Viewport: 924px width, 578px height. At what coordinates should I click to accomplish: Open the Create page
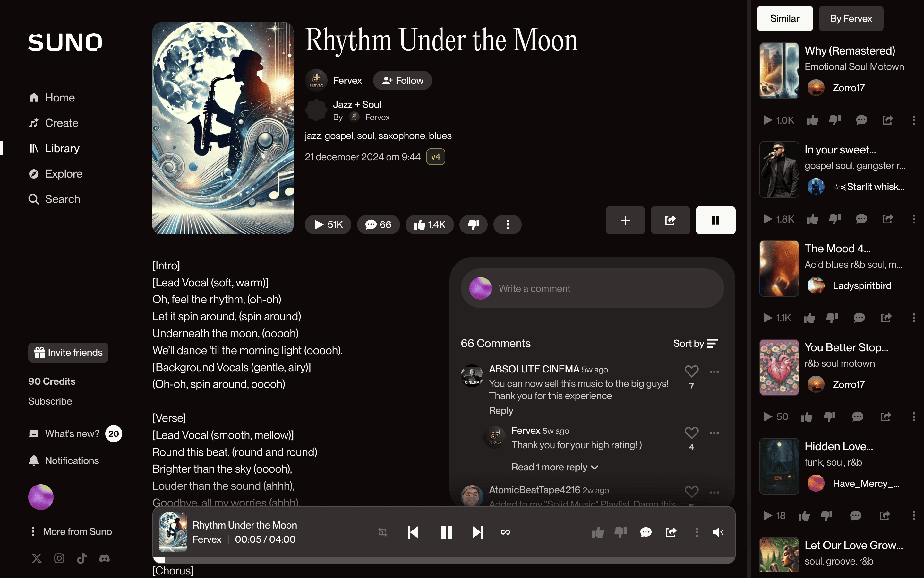point(54,123)
